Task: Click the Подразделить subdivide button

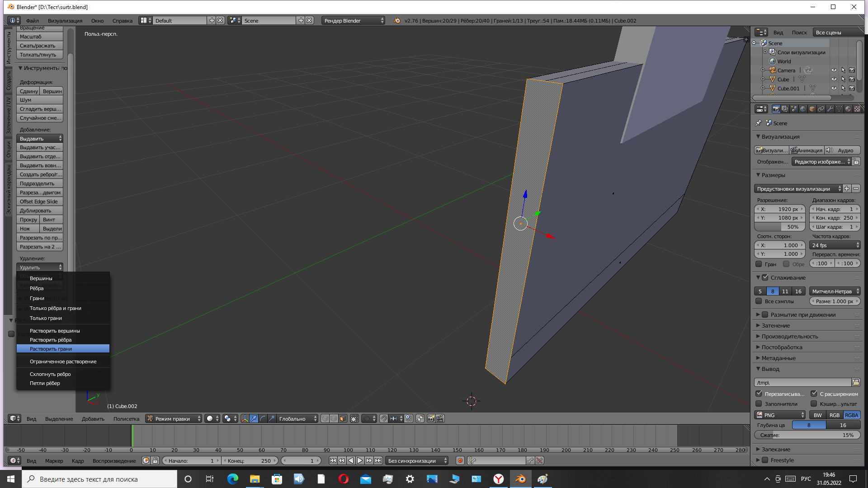Action: click(x=39, y=183)
